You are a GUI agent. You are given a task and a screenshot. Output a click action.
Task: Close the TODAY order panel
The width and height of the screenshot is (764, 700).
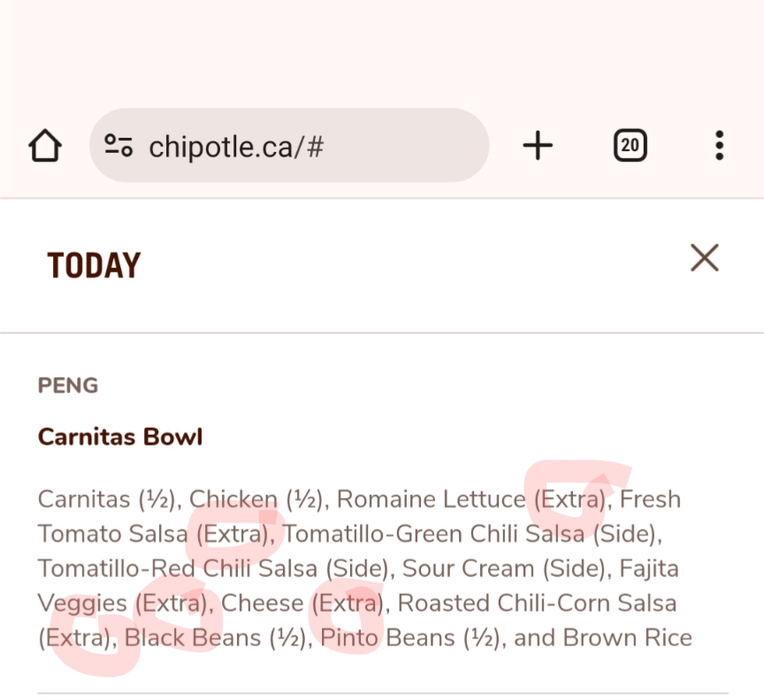point(705,258)
